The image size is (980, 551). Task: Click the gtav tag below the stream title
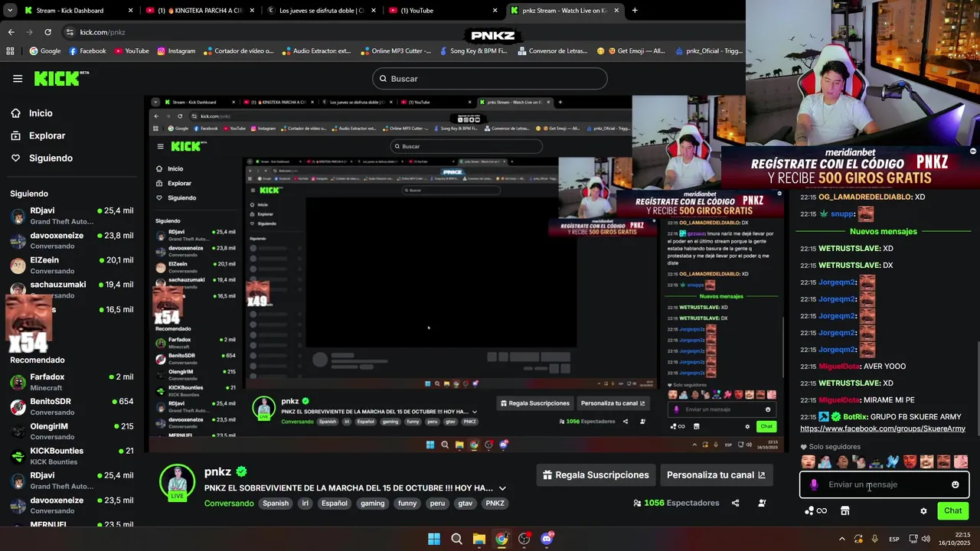(465, 504)
